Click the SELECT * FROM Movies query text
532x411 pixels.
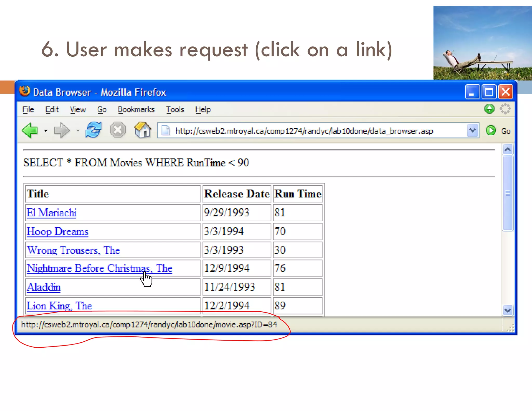click(x=136, y=163)
